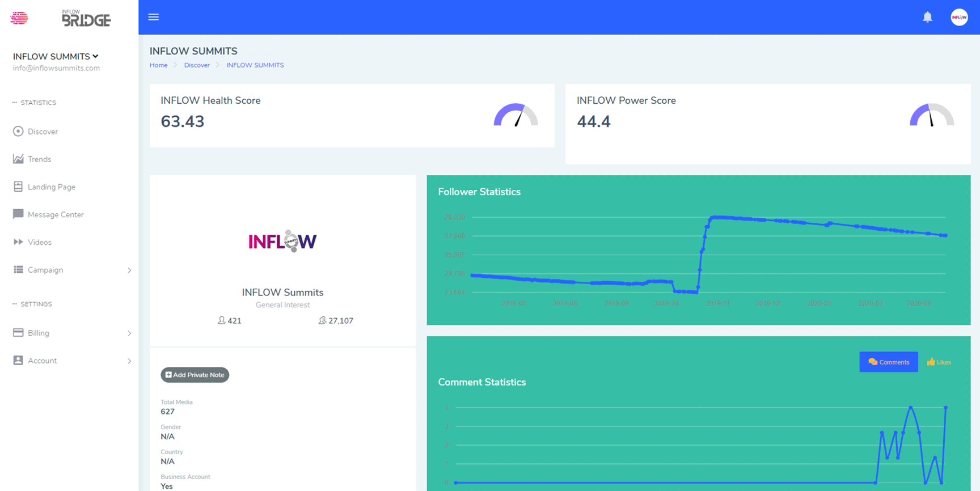Switch to the Likes chart tab
Screen dimensions: 980x491
point(939,362)
